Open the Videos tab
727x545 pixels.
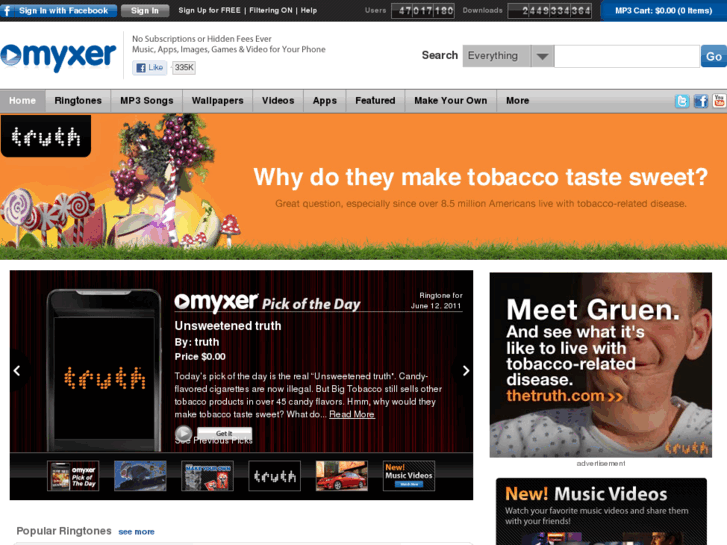coord(278,101)
